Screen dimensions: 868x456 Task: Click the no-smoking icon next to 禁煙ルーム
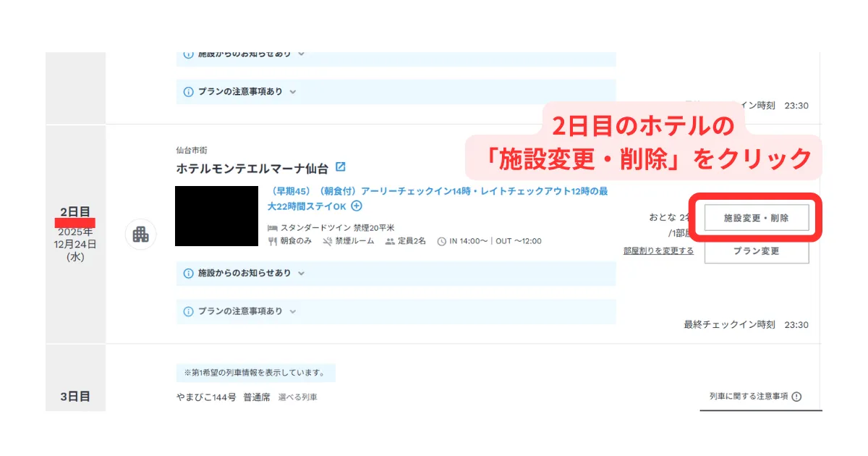pyautogui.click(x=328, y=241)
